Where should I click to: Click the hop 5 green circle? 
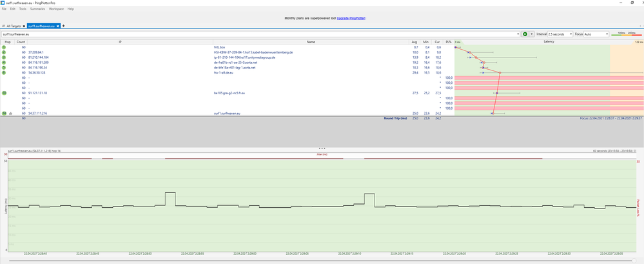pos(4,67)
